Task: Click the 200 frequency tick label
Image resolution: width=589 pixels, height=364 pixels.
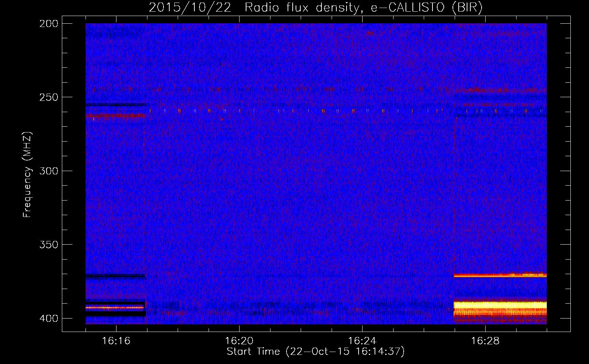Action: [x=49, y=24]
